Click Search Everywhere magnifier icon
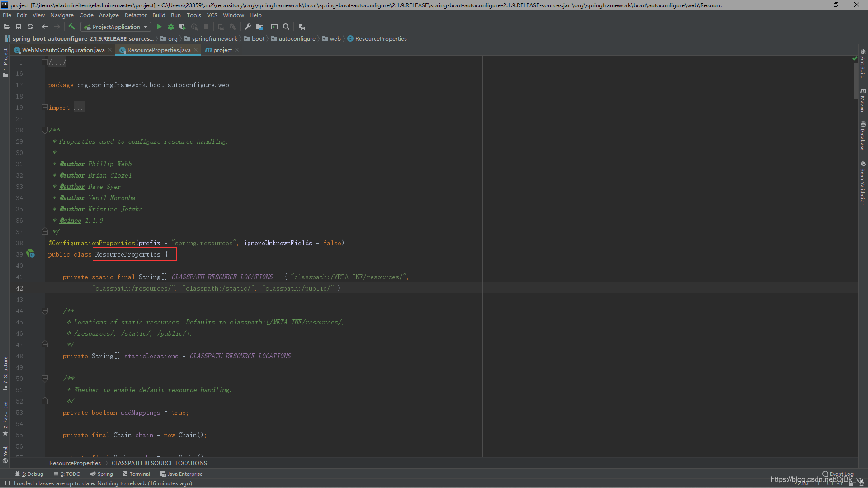Screen dimensions: 868x488 click(286, 27)
